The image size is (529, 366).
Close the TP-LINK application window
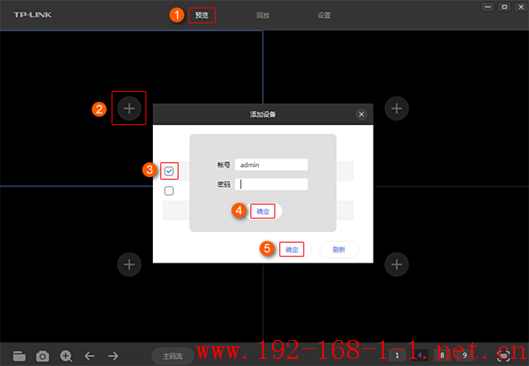pyautogui.click(x=521, y=7)
